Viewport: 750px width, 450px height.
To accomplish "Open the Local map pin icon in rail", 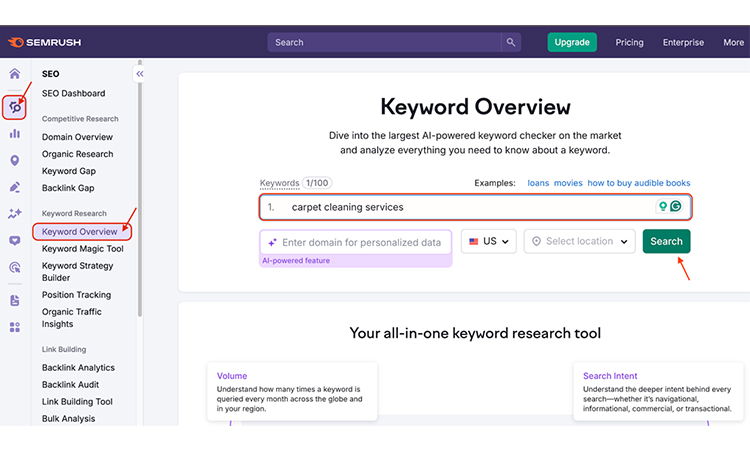I will [15, 160].
